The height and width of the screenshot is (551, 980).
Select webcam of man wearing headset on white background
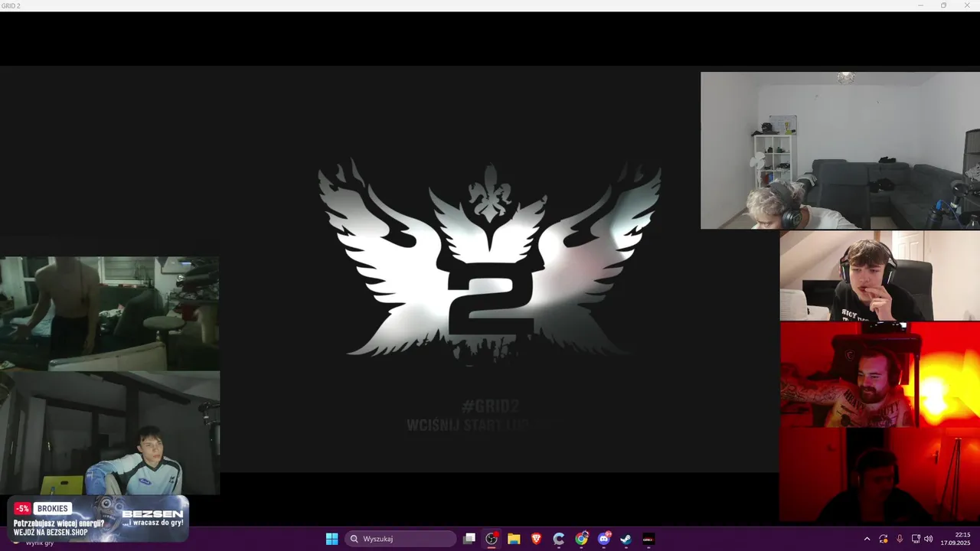[880, 275]
